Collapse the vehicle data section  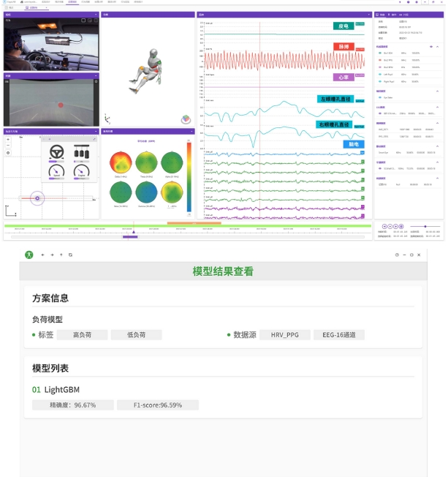point(437,162)
